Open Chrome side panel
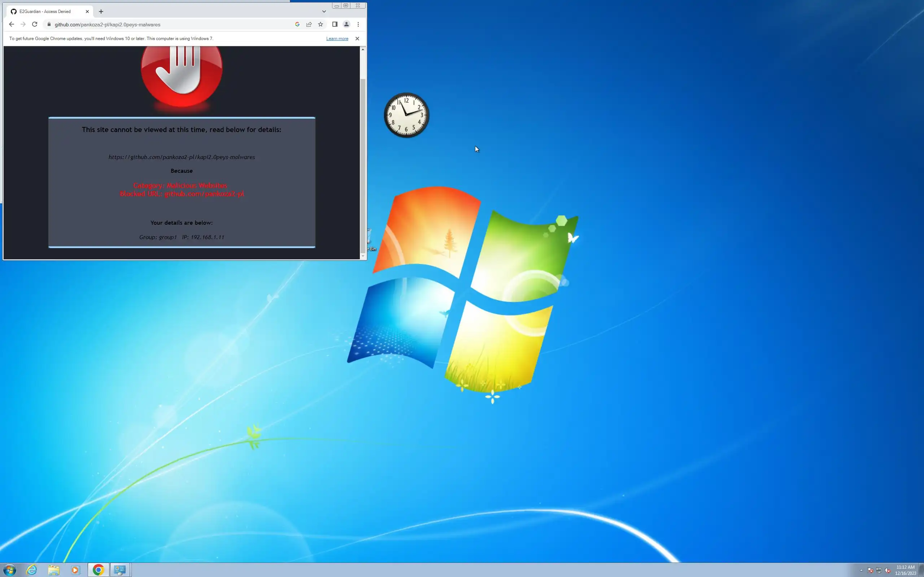The height and width of the screenshot is (577, 924). click(335, 25)
